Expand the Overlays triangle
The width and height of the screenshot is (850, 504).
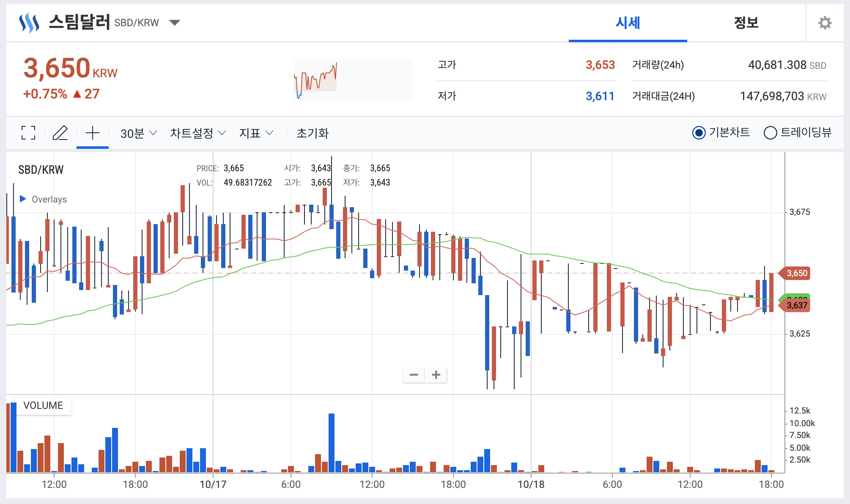[23, 199]
